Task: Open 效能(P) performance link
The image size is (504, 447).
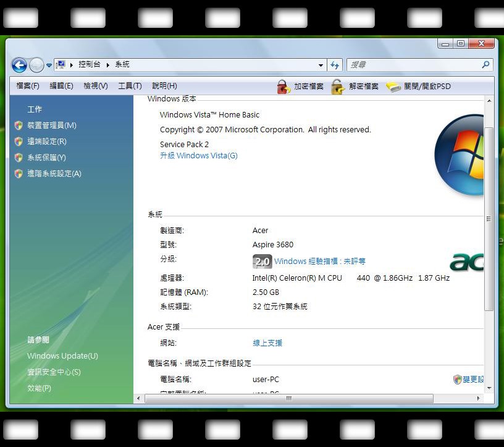Action: pos(39,388)
